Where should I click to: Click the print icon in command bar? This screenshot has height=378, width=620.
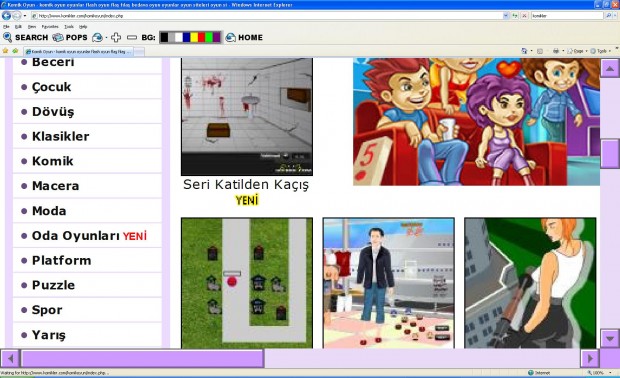pos(556,51)
